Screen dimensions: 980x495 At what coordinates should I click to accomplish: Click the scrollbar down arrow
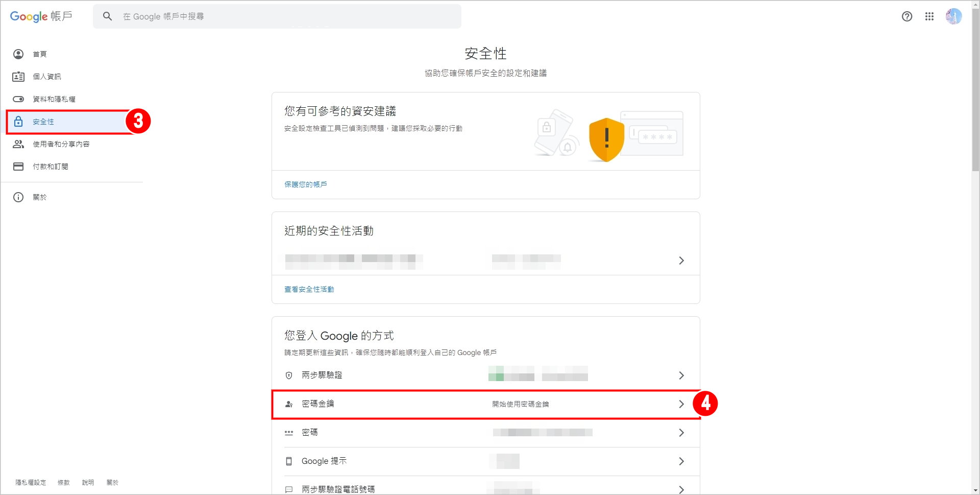point(975,490)
